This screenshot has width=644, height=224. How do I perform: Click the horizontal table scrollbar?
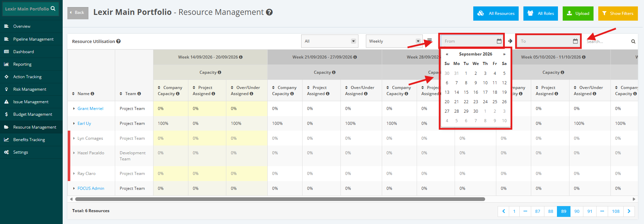[280, 199]
